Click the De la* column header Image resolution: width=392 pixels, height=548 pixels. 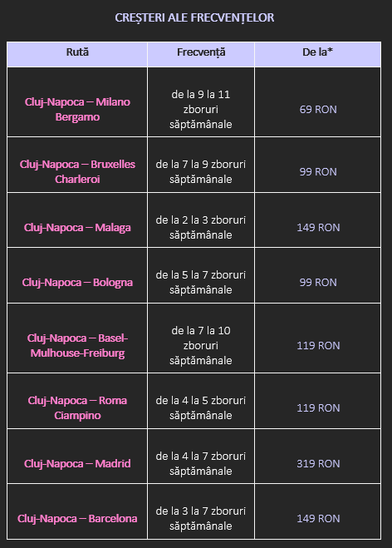coord(317,54)
